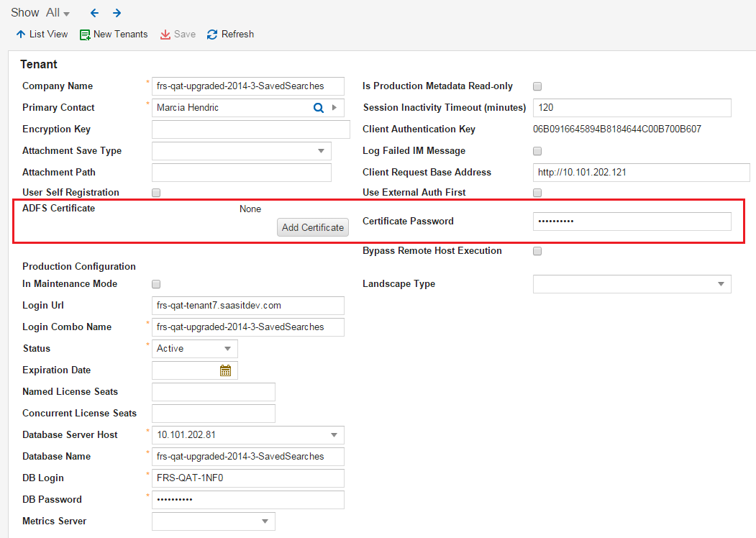Enable User Self Registration

[x=155, y=193]
